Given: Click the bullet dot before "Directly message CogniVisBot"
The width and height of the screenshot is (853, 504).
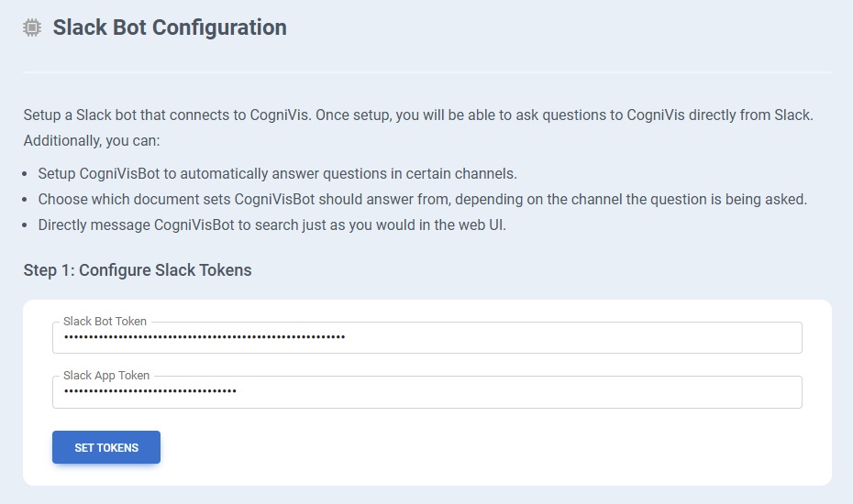Looking at the screenshot, I should point(27,225).
